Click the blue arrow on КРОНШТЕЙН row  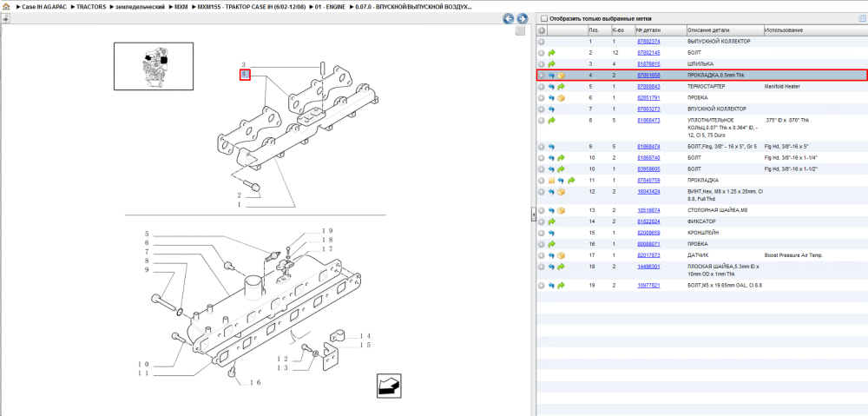pos(551,233)
